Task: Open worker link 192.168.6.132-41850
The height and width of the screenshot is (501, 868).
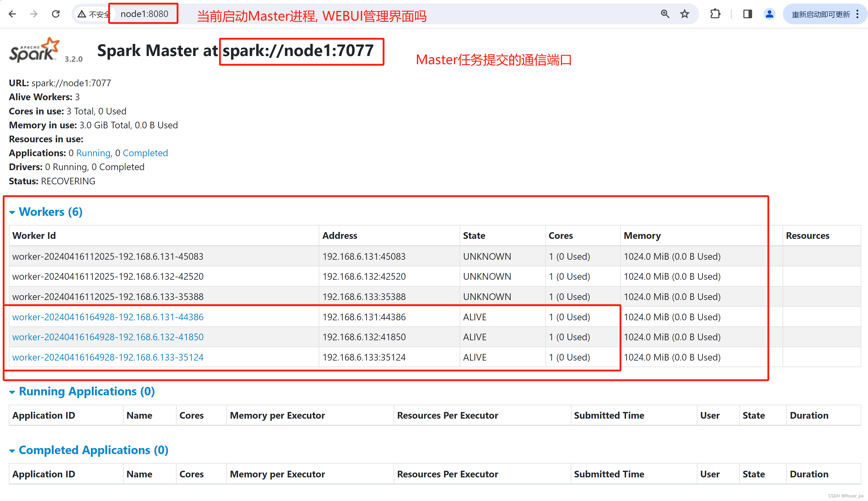Action: tap(108, 337)
